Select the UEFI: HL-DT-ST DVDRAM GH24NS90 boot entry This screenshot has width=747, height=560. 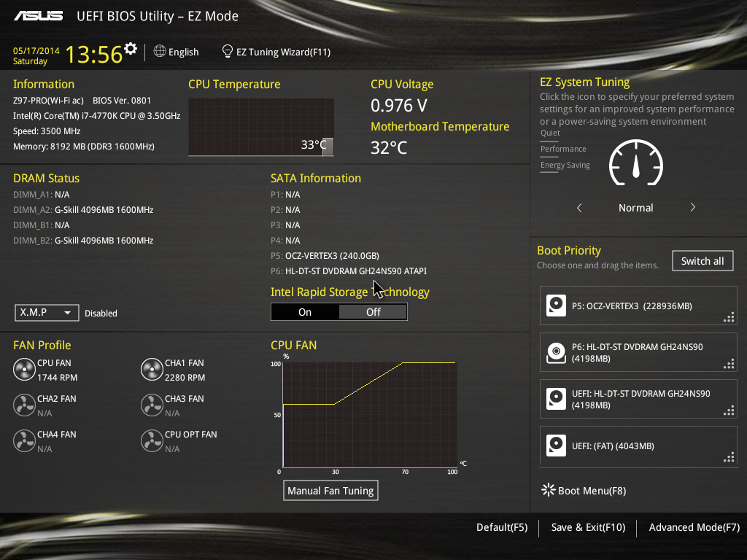638,399
